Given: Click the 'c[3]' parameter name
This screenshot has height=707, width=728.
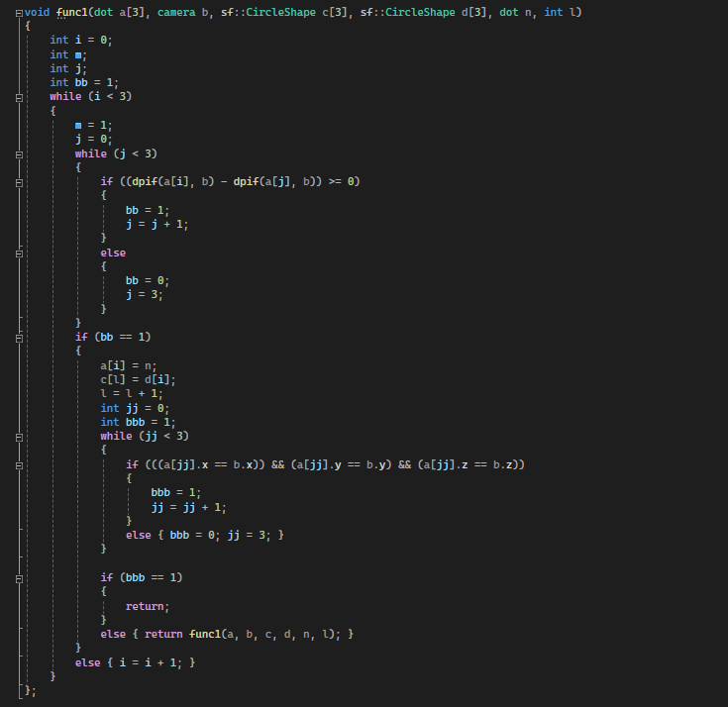Looking at the screenshot, I should [x=335, y=12].
